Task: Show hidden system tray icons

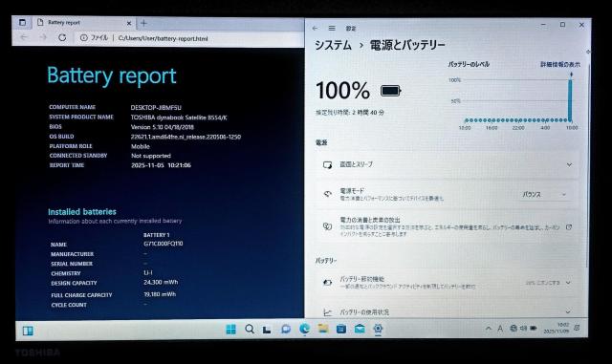Action: [489, 329]
